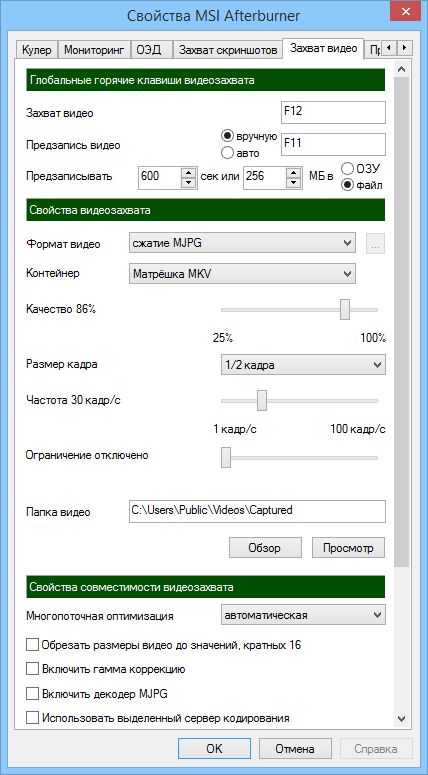Decrease the prerecord seconds value
The image size is (428, 775).
coord(188,182)
